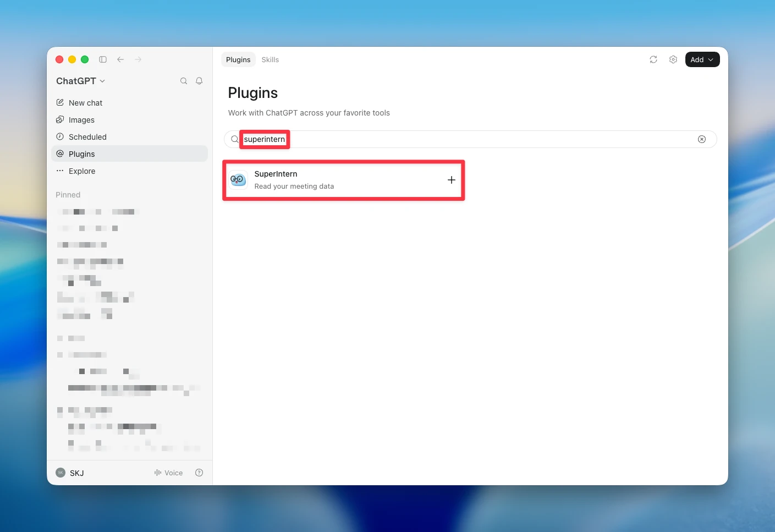Switch to the Plugins tab

click(x=238, y=59)
